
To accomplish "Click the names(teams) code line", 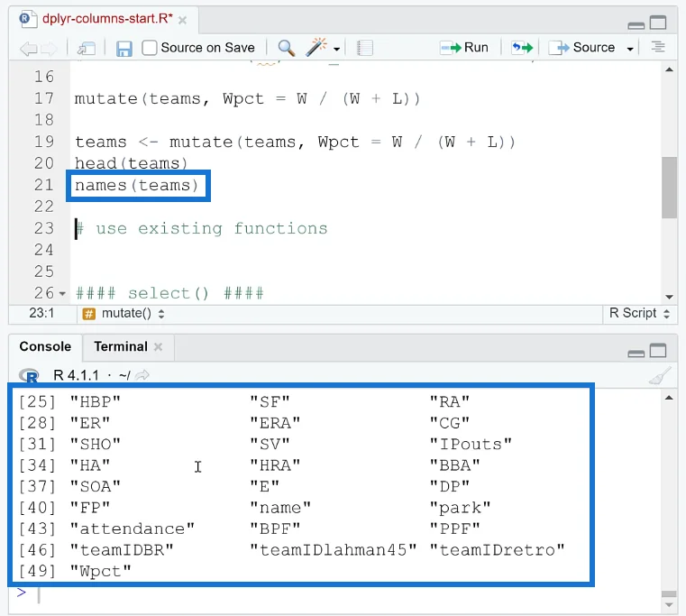I will [x=137, y=186].
